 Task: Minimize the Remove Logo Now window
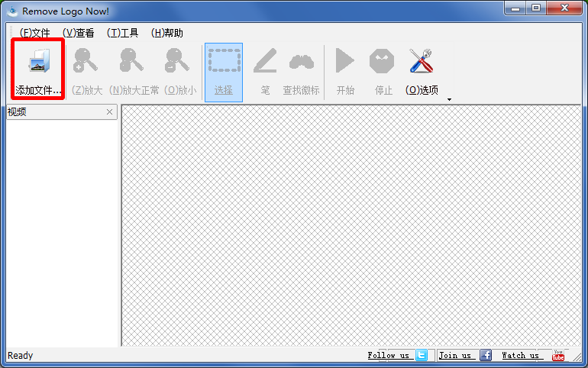[515, 8]
